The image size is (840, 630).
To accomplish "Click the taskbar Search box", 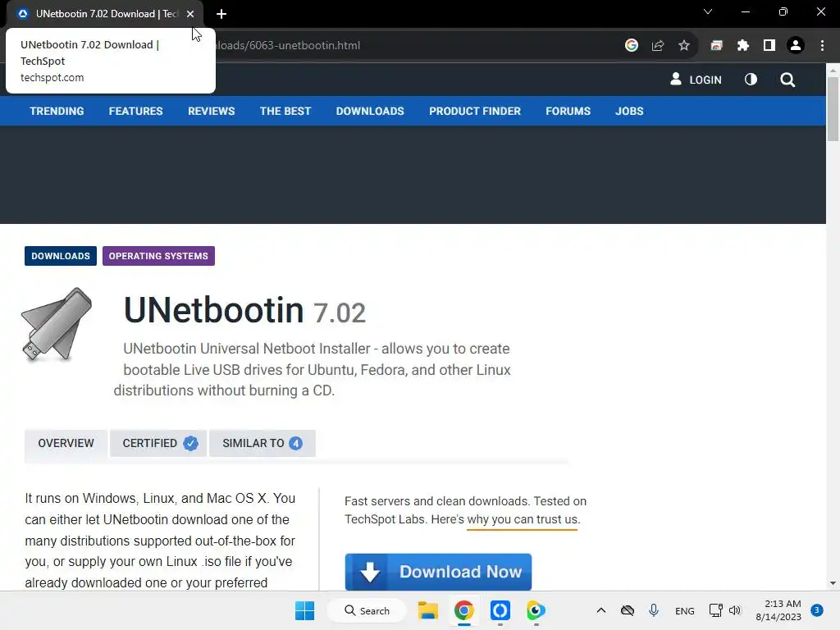I will pyautogui.click(x=367, y=610).
